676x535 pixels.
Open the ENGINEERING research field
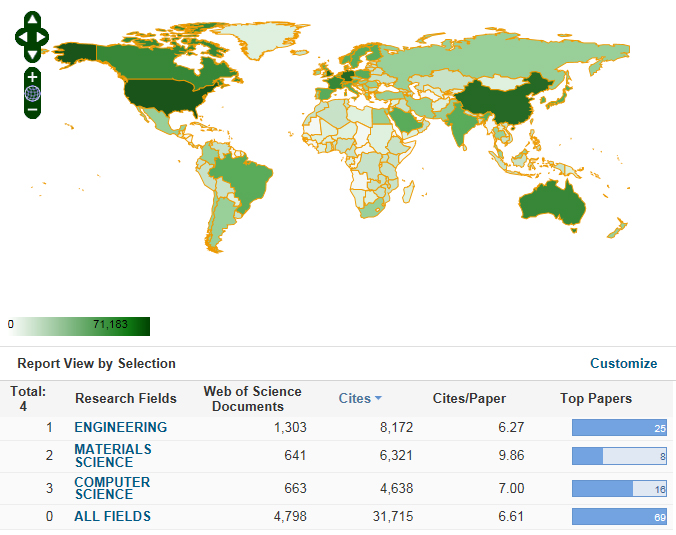click(120, 427)
